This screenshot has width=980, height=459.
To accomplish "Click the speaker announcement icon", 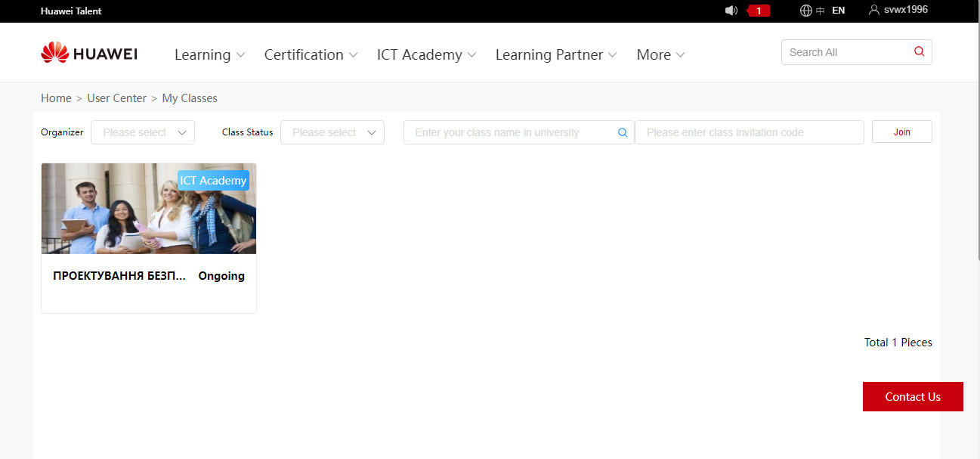I will 731,11.
